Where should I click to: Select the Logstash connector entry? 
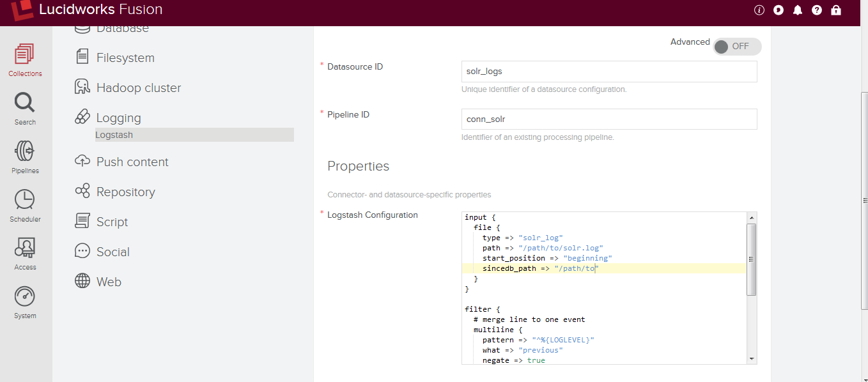pyautogui.click(x=194, y=135)
